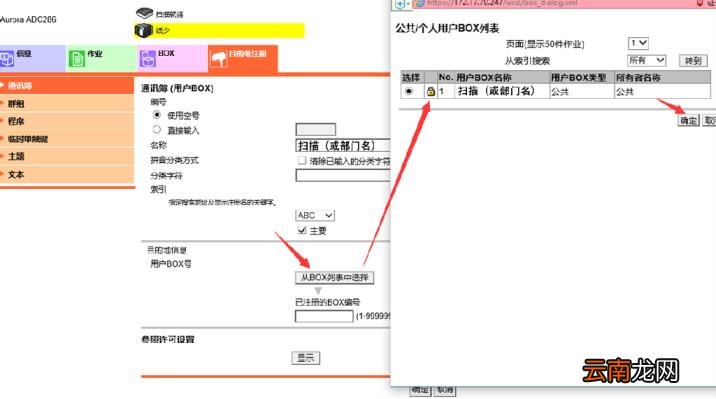The width and height of the screenshot is (716, 399).
Task: Click the toner status icon in yellow bar
Action: 143,31
